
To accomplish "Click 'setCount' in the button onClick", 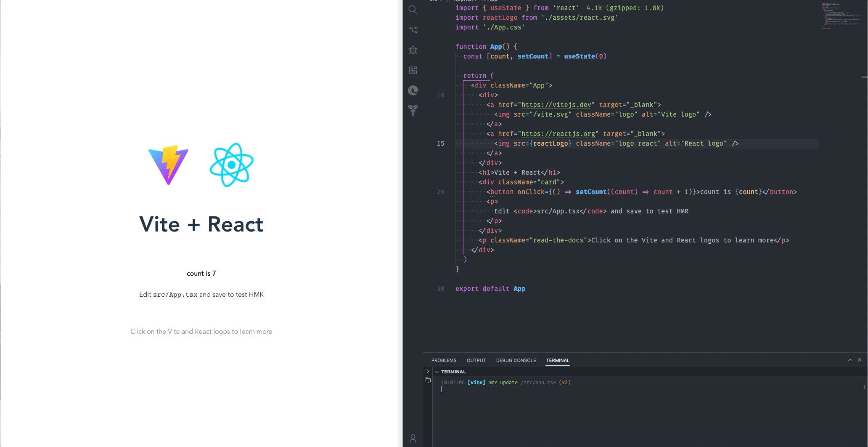I will click(591, 192).
